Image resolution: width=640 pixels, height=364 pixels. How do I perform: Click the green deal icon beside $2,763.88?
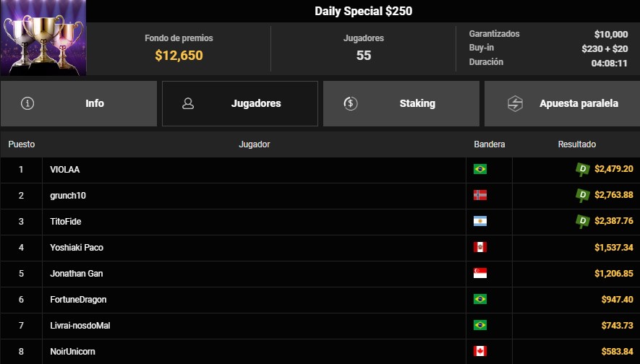[x=582, y=195]
